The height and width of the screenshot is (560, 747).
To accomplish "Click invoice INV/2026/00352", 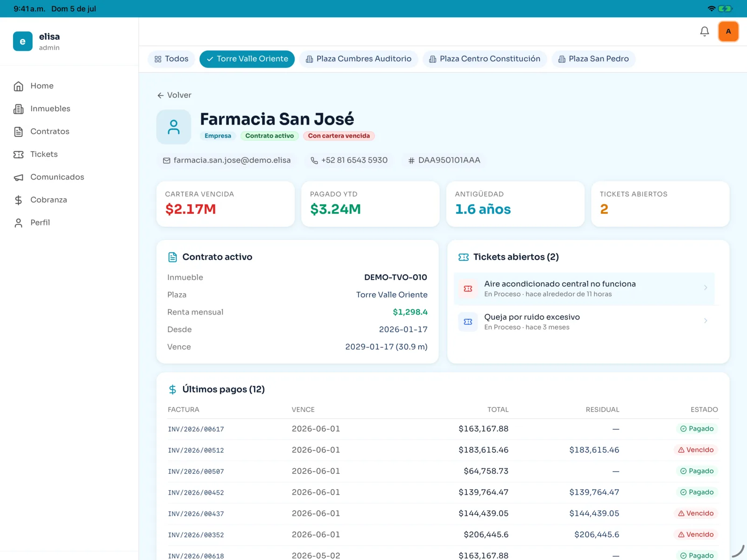I will (196, 535).
